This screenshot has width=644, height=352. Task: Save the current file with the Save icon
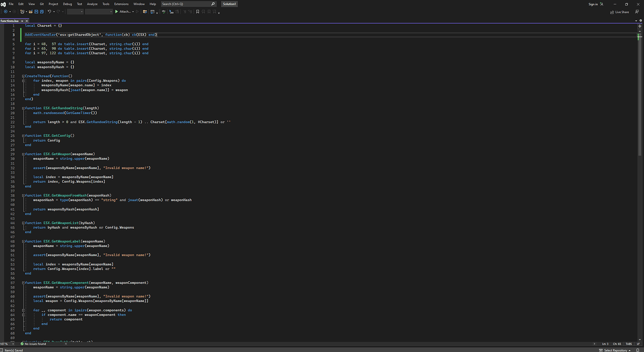pos(36,12)
